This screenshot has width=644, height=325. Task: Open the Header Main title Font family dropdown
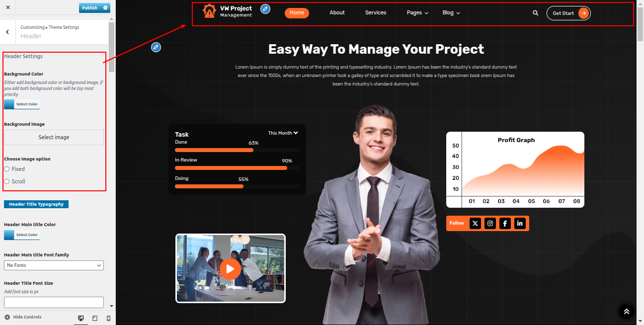click(x=54, y=265)
